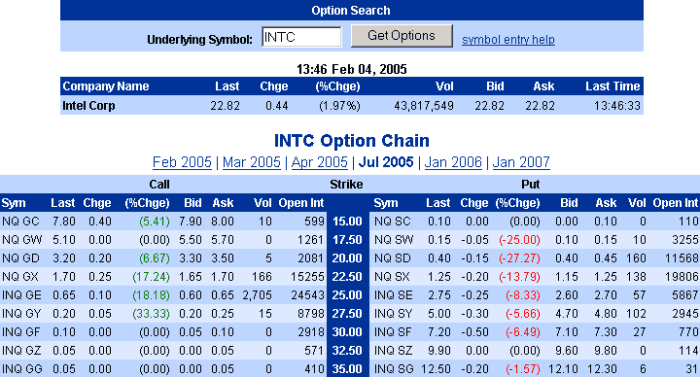Click the INTC Option Chain heading
The height and width of the screenshot is (377, 700).
coord(351,141)
